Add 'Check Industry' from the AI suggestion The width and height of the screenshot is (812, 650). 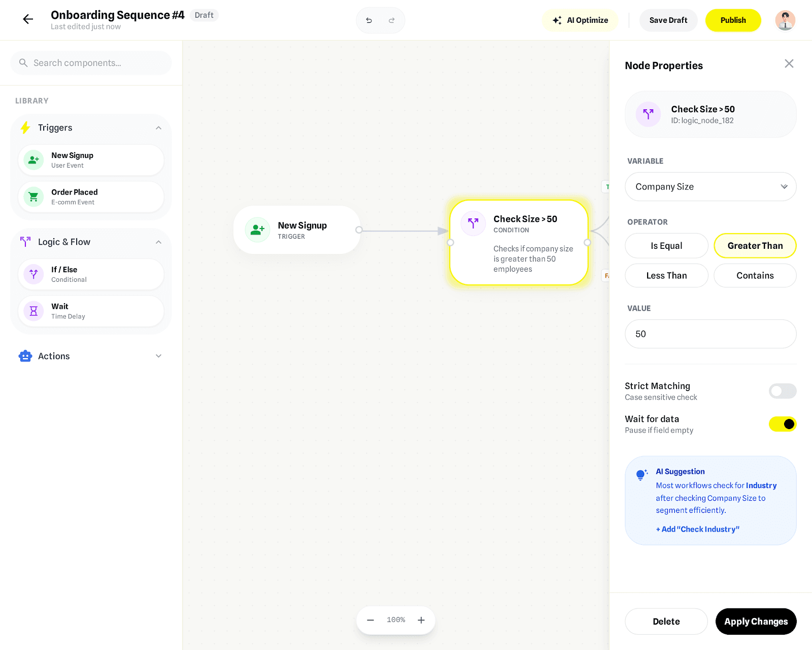click(697, 529)
